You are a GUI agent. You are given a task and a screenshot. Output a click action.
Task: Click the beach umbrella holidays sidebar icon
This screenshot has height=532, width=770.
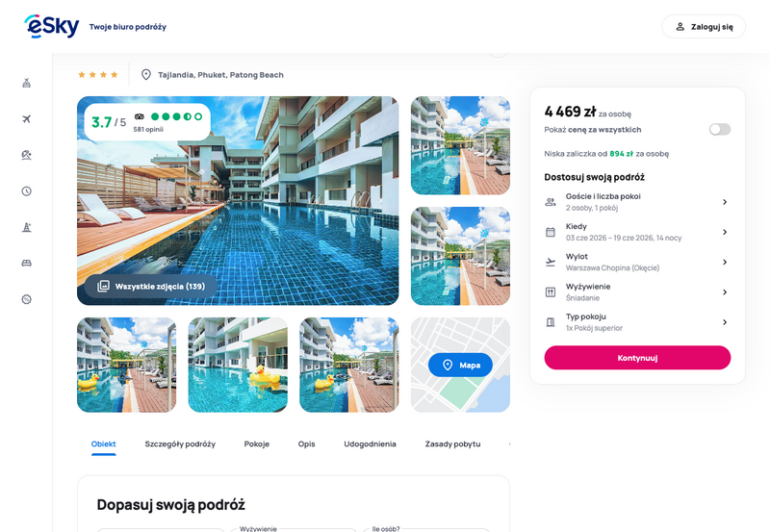click(27, 155)
